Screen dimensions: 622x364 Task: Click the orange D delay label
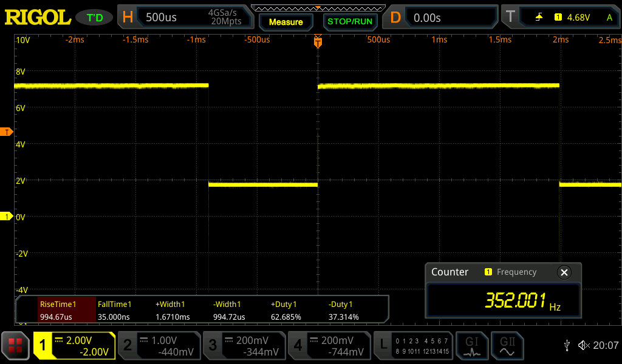(x=395, y=18)
